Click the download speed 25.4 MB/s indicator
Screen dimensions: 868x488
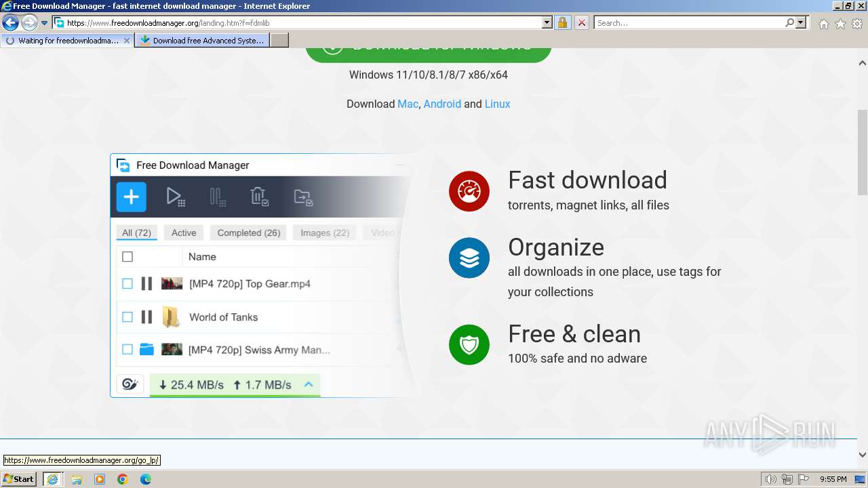[191, 384]
